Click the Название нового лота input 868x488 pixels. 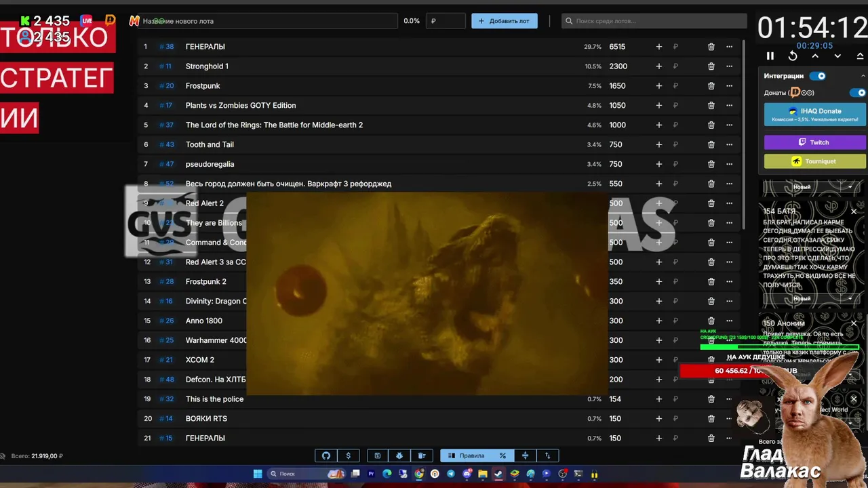(269, 21)
